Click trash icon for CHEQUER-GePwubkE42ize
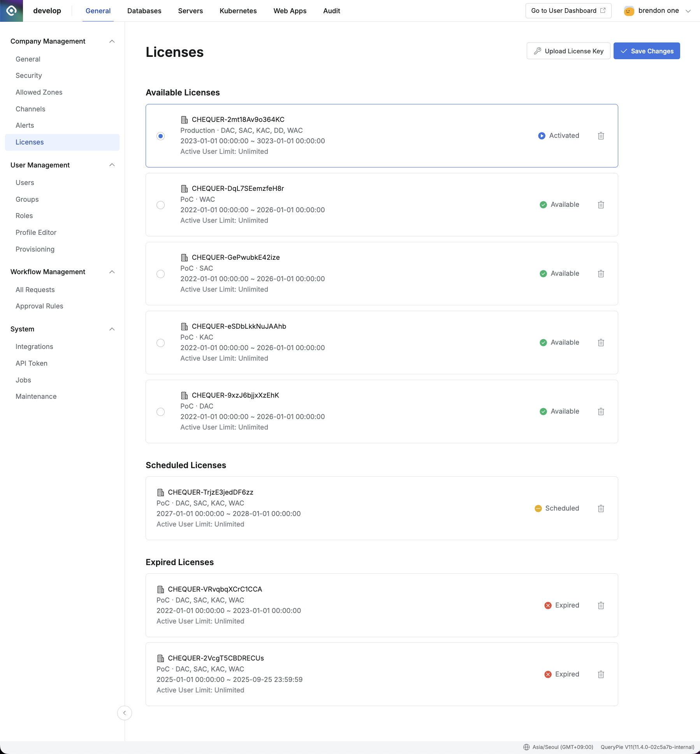Viewport: 700px width, 754px height. coord(601,274)
